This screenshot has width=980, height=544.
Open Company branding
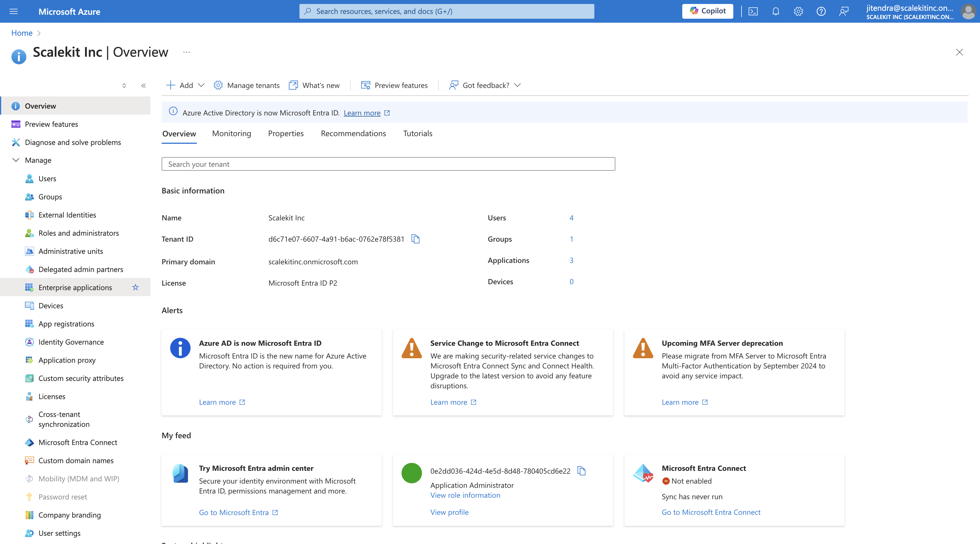point(70,515)
